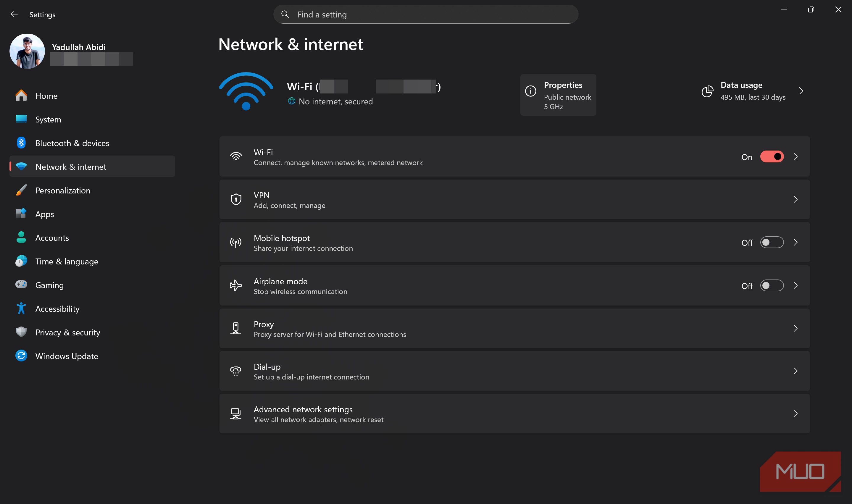Click the Find a setting search box
This screenshot has height=504, width=852.
click(425, 14)
